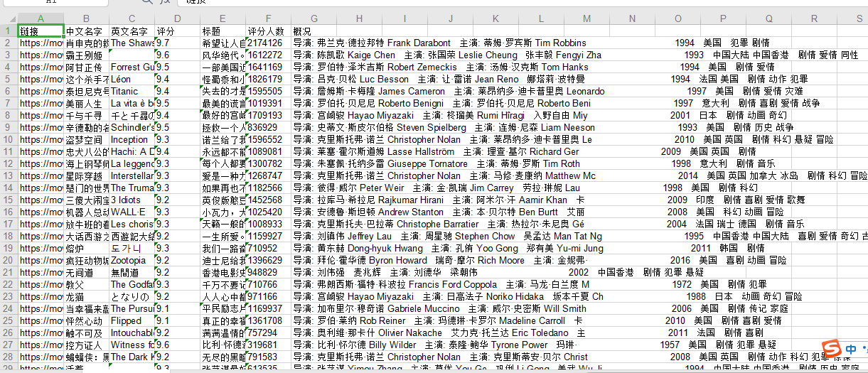Select row 12 header

coord(9,163)
